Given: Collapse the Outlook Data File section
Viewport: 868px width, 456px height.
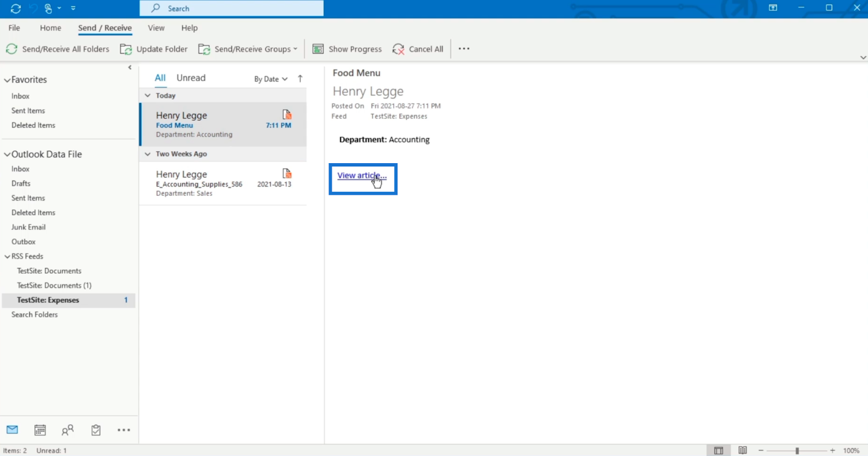Looking at the screenshot, I should pos(7,155).
